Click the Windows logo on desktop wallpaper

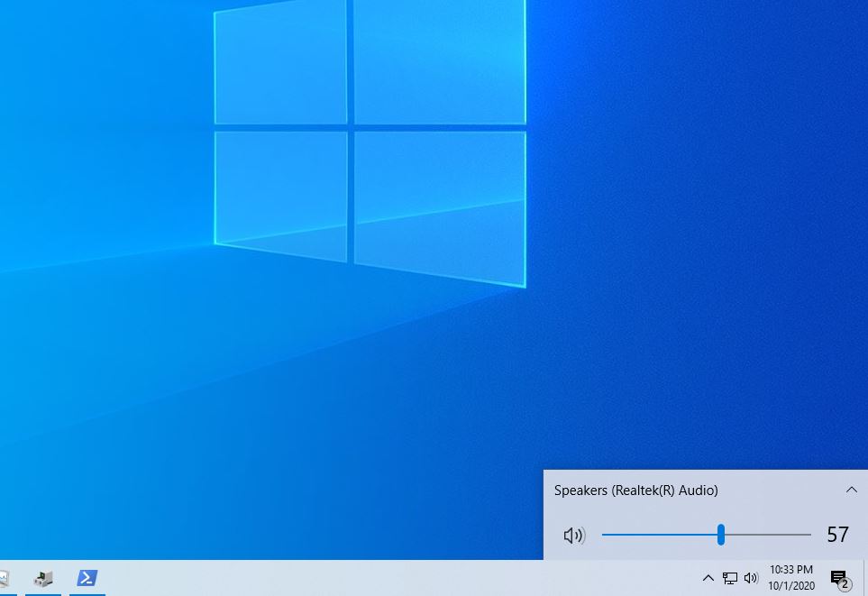[370, 142]
